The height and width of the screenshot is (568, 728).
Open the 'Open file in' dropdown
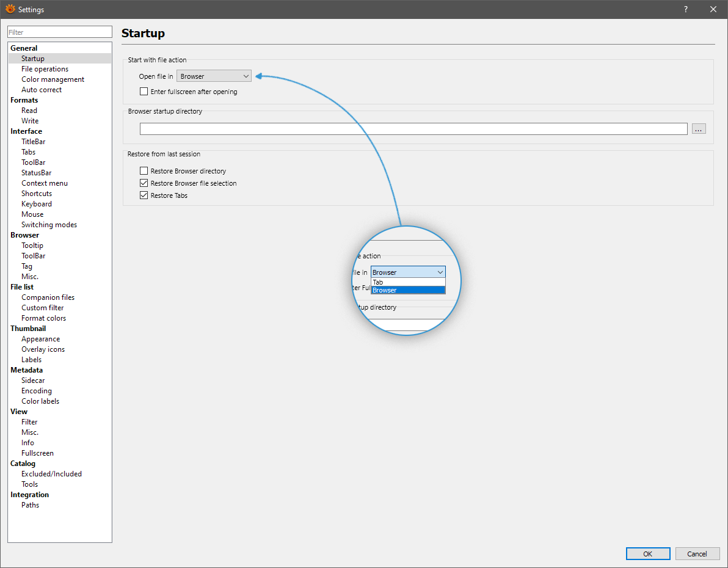[x=214, y=76]
